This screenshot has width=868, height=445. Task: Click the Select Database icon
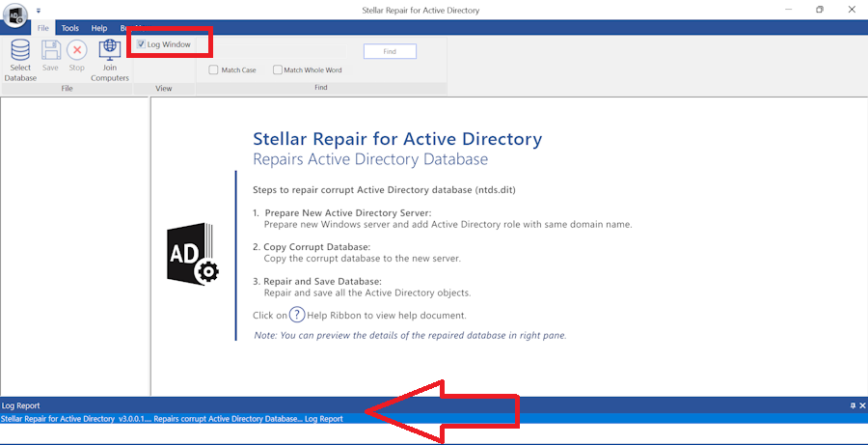(x=20, y=50)
